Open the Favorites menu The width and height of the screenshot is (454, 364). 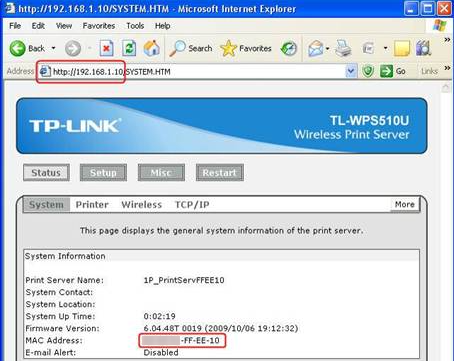coord(99,26)
